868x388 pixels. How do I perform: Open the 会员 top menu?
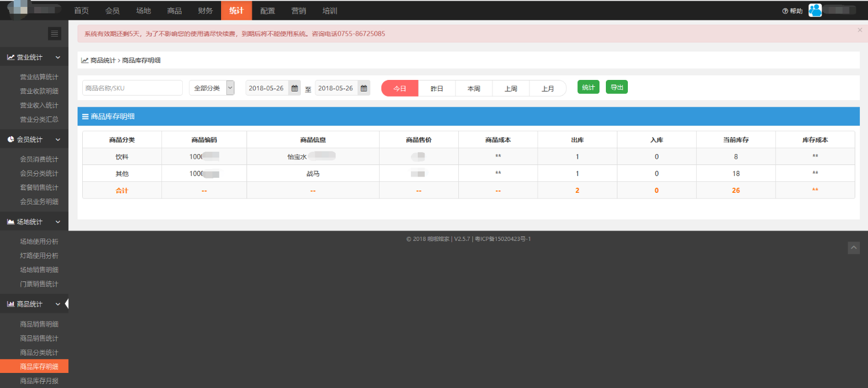112,10
